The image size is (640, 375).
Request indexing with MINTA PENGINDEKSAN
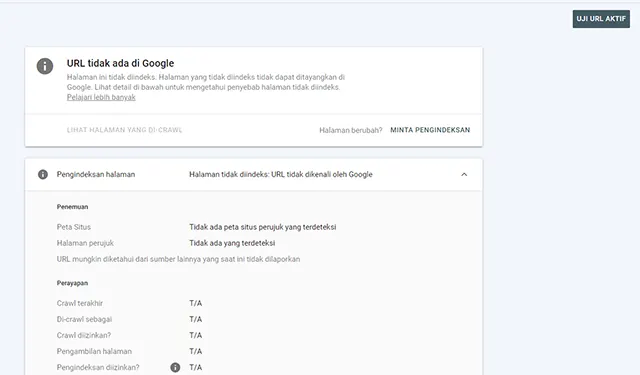click(x=430, y=130)
